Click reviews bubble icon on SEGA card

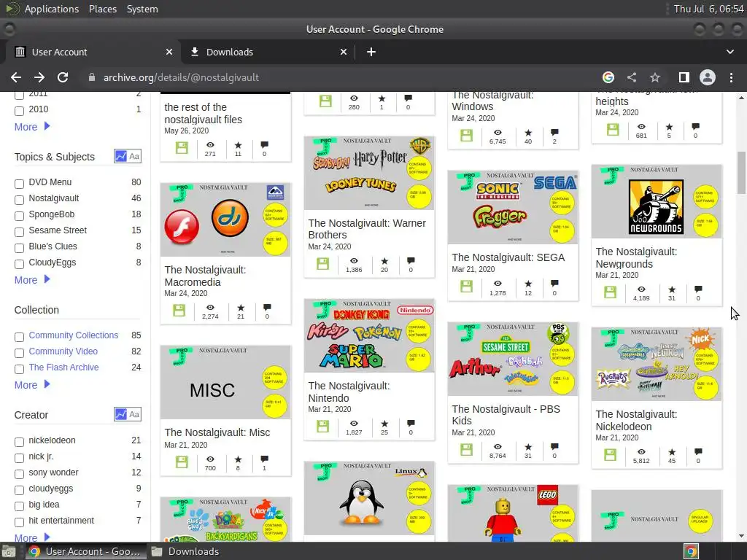point(554,284)
